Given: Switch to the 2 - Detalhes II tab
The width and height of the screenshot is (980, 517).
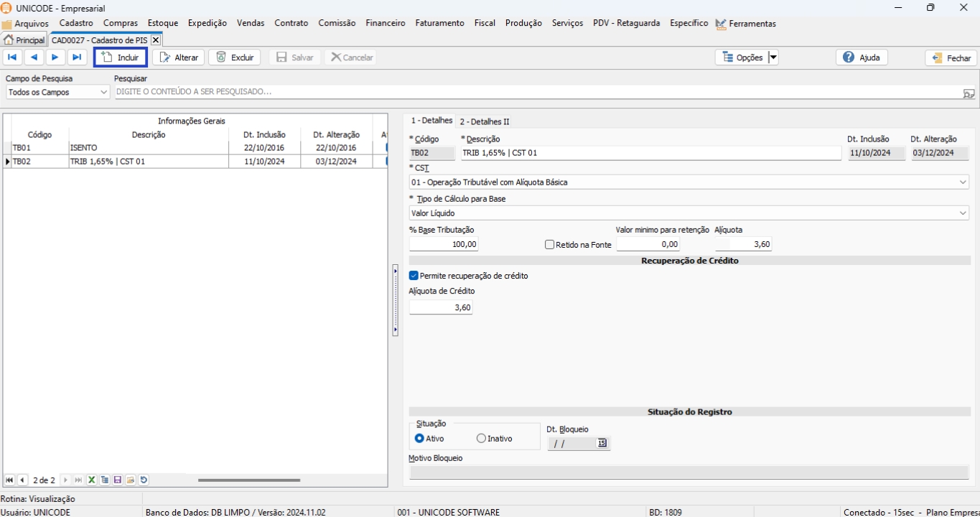Looking at the screenshot, I should tap(485, 121).
